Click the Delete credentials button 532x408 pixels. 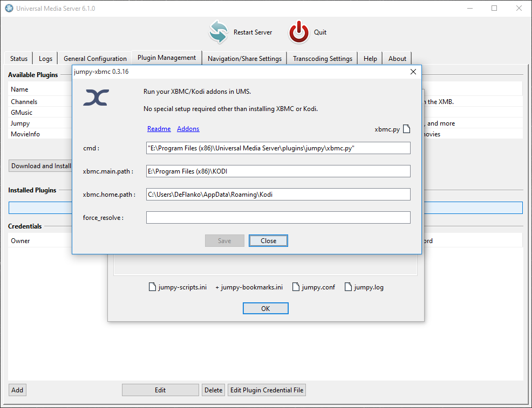(x=214, y=390)
